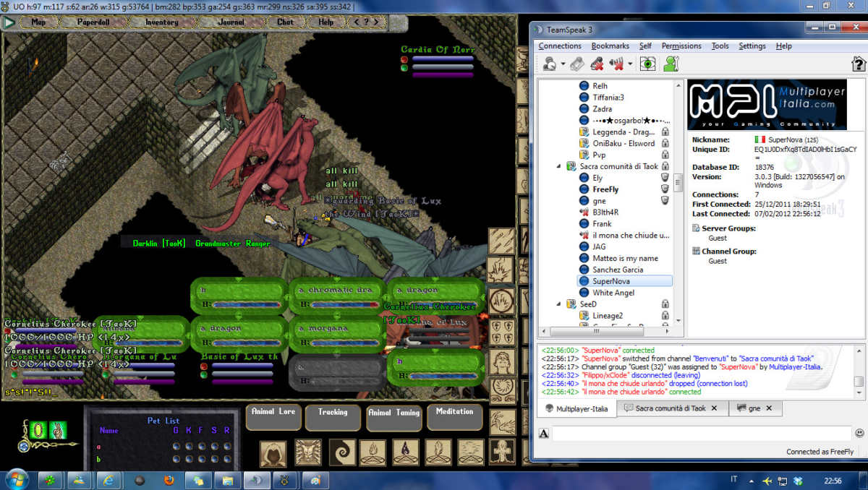Toggle pet 'b' Kill option
Image resolution: width=868 pixels, height=490 pixels.
[189, 459]
